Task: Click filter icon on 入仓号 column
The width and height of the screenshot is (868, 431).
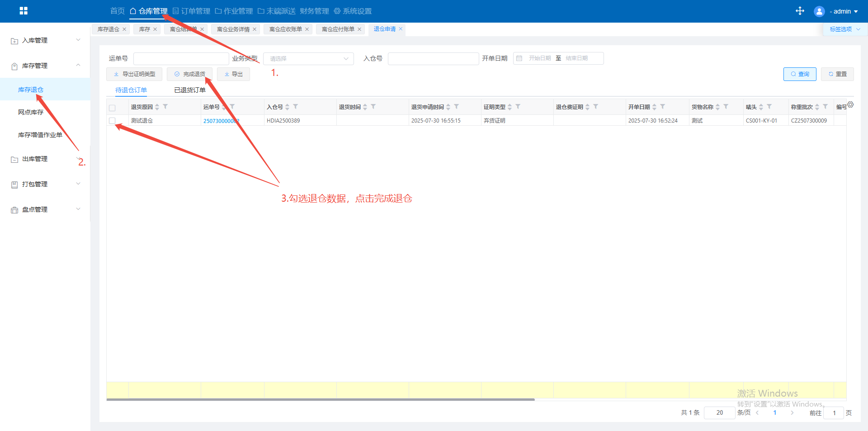Action: click(x=296, y=107)
